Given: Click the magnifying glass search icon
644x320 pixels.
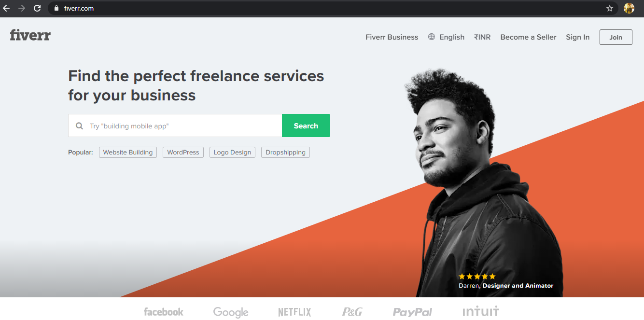Looking at the screenshot, I should click(x=79, y=125).
